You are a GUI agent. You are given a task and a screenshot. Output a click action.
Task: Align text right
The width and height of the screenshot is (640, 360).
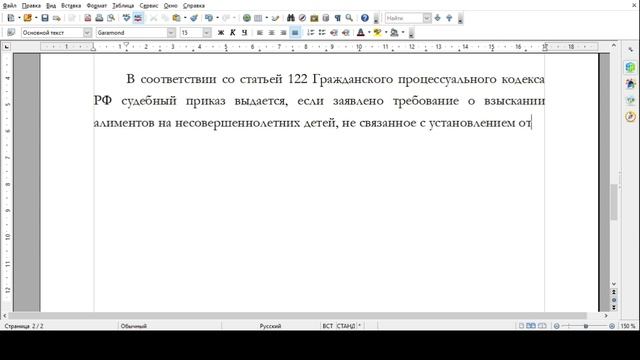point(283,32)
